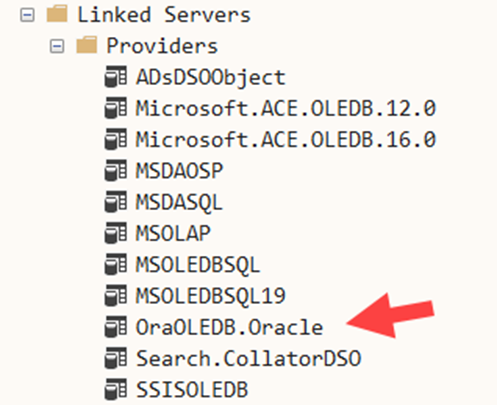497x405 pixels.
Task: Select the MSDASQL text
Action: click(x=179, y=203)
